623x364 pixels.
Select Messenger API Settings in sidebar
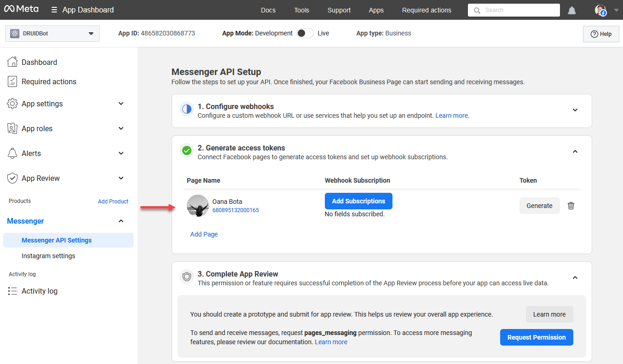[x=69, y=240]
